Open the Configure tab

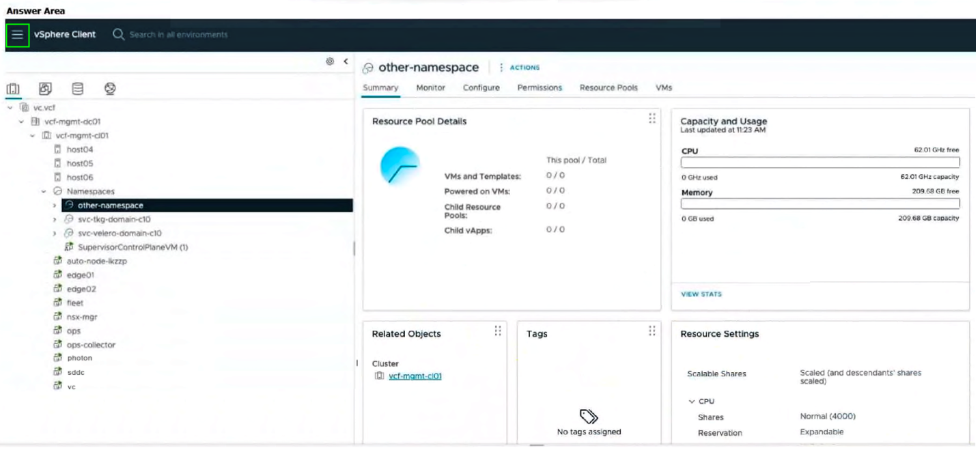point(481,88)
